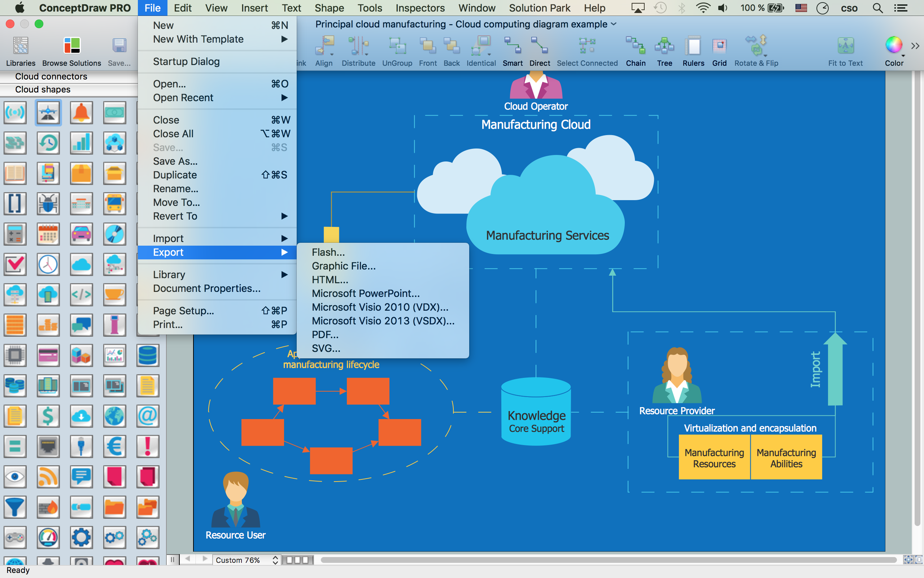Click the Distribute toolbar icon
Image resolution: width=924 pixels, height=578 pixels.
358,46
